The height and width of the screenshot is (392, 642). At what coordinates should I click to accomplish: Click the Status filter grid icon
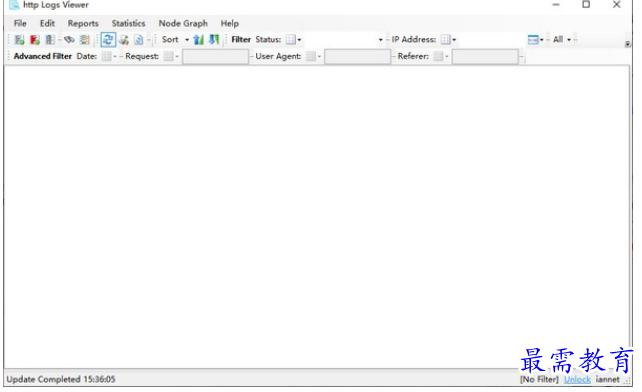290,40
